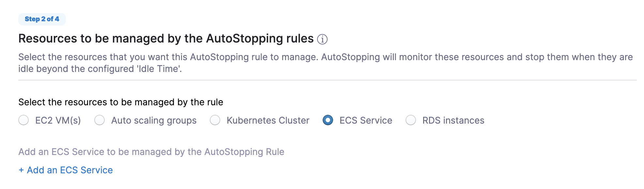This screenshot has height=189, width=644.
Task: Select the RDS instances radio circle
Action: pos(411,120)
